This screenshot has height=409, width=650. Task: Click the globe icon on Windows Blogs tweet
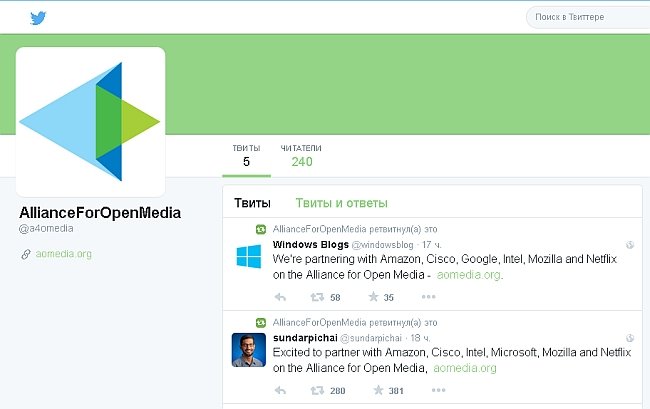(x=630, y=245)
